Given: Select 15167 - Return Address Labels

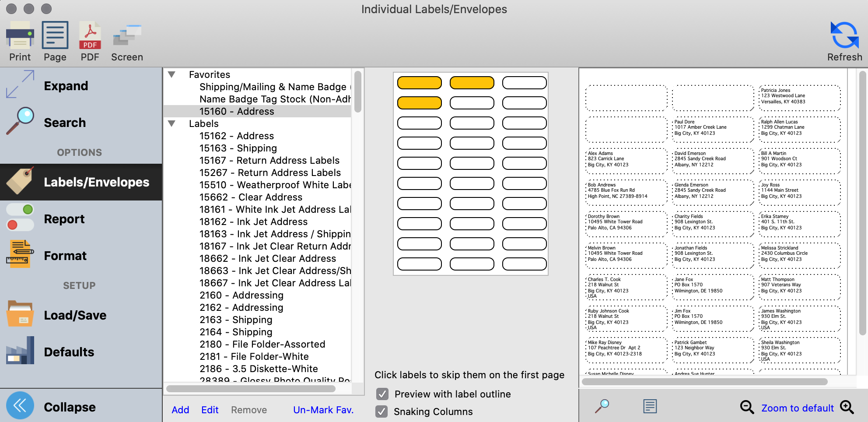Looking at the screenshot, I should point(257,160).
